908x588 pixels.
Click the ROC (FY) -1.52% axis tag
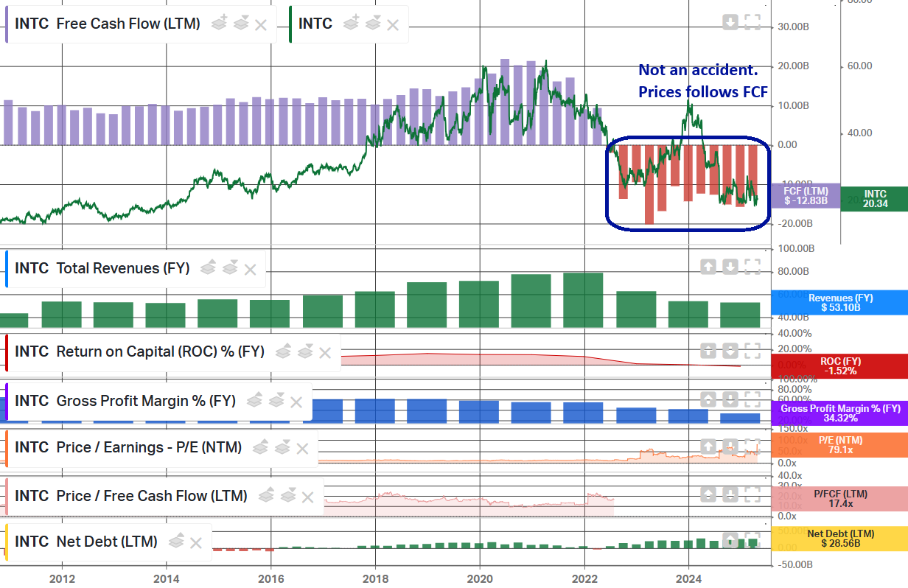pos(839,365)
